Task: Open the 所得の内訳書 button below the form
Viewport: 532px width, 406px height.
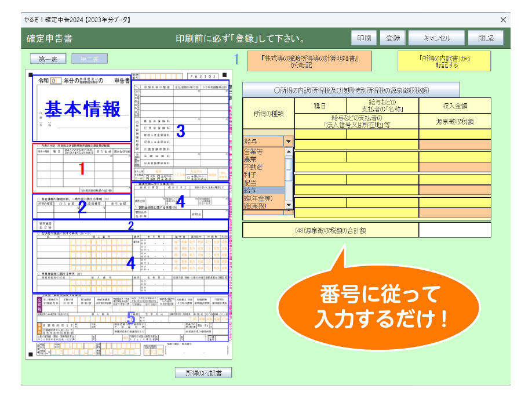Action: point(203,373)
